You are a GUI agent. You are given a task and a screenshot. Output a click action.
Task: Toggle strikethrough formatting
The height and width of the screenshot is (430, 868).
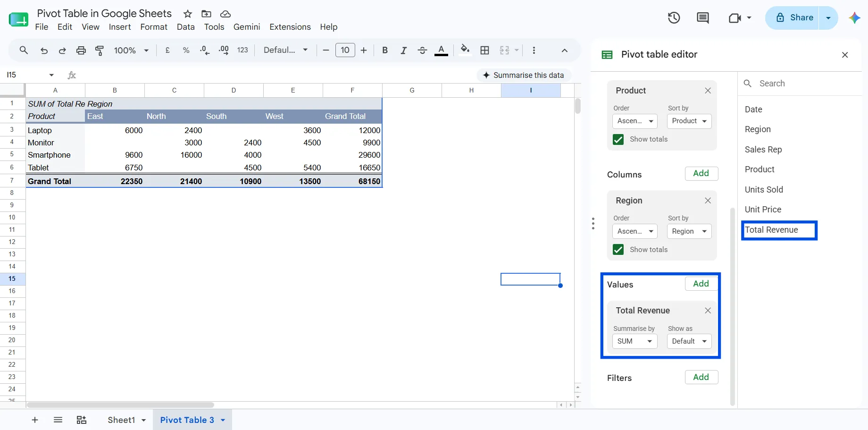(422, 50)
